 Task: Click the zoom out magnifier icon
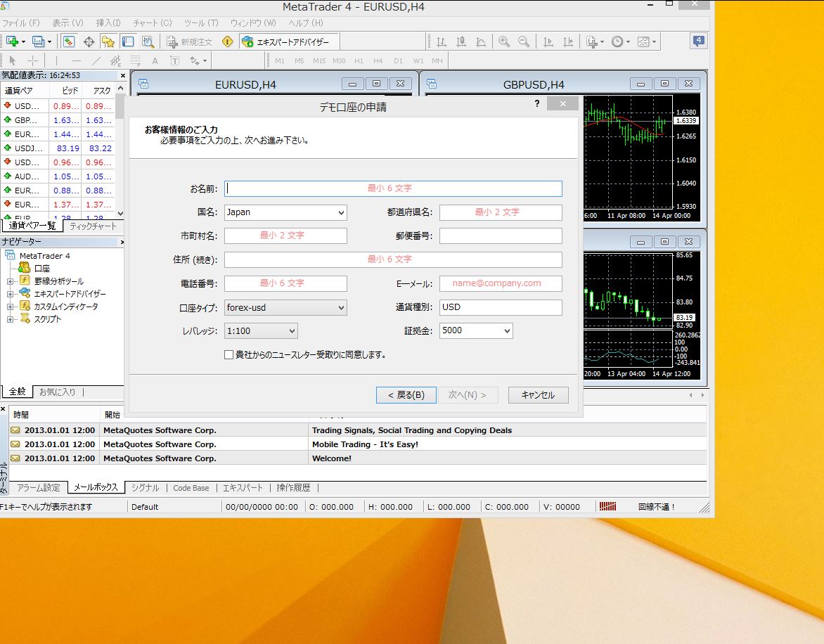(523, 41)
